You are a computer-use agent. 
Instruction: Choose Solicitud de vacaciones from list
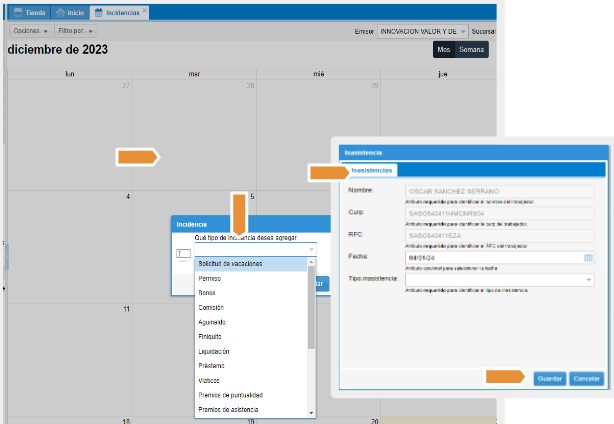point(231,263)
